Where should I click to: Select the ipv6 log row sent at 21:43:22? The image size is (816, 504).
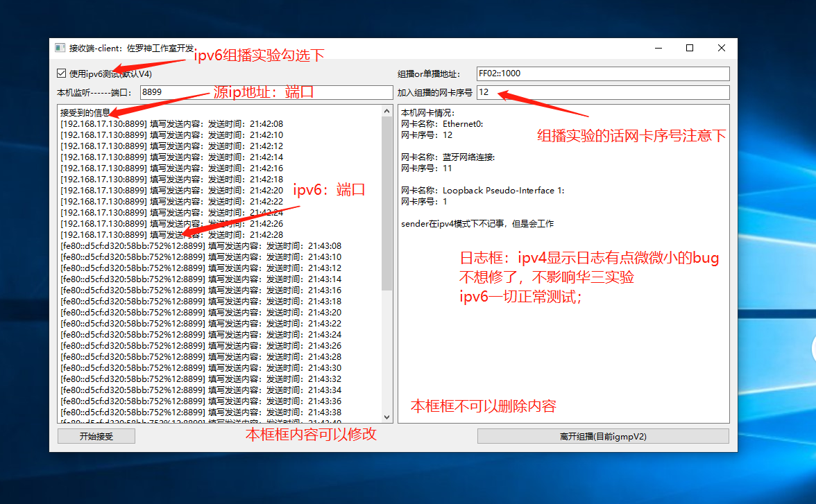pos(201,324)
